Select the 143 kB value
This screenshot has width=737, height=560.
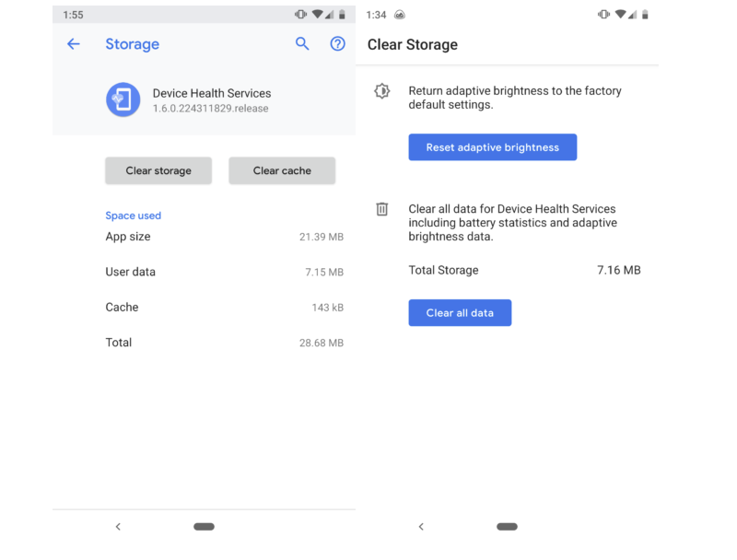(x=328, y=308)
